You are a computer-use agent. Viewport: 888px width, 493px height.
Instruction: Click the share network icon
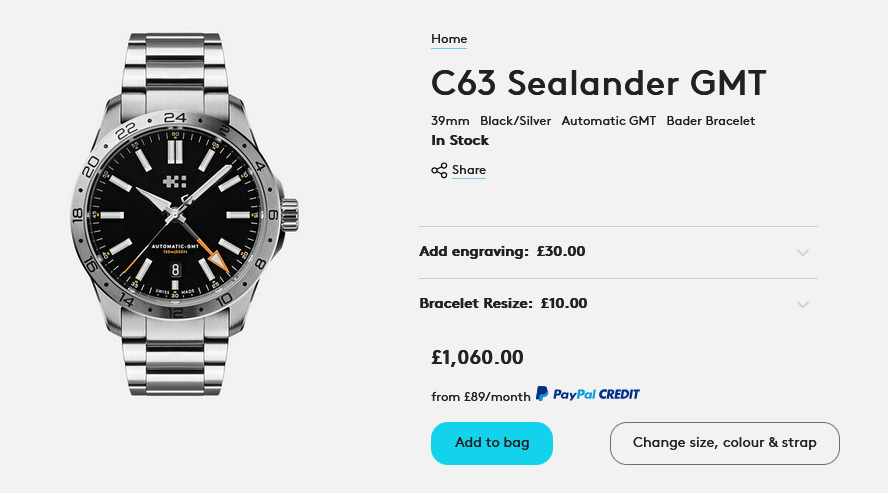(x=439, y=170)
